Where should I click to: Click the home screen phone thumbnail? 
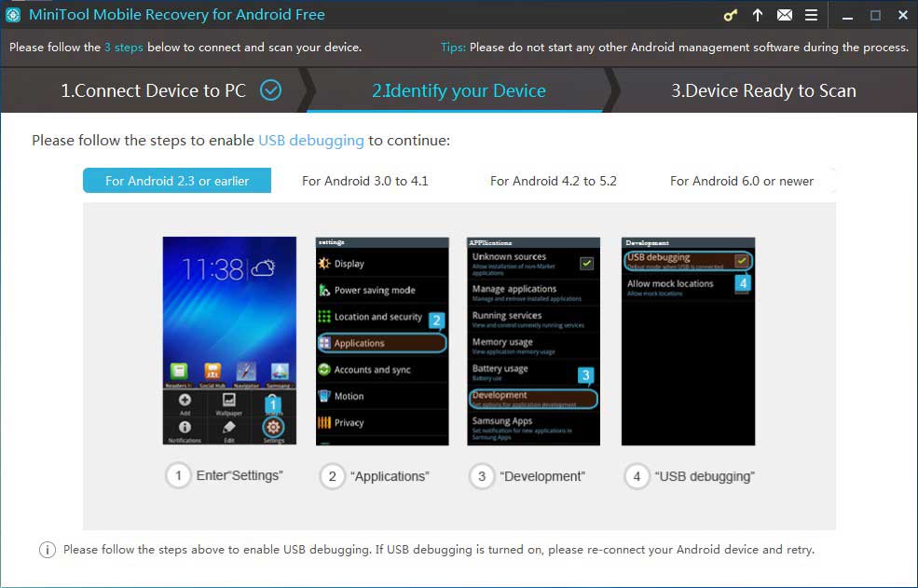[229, 341]
